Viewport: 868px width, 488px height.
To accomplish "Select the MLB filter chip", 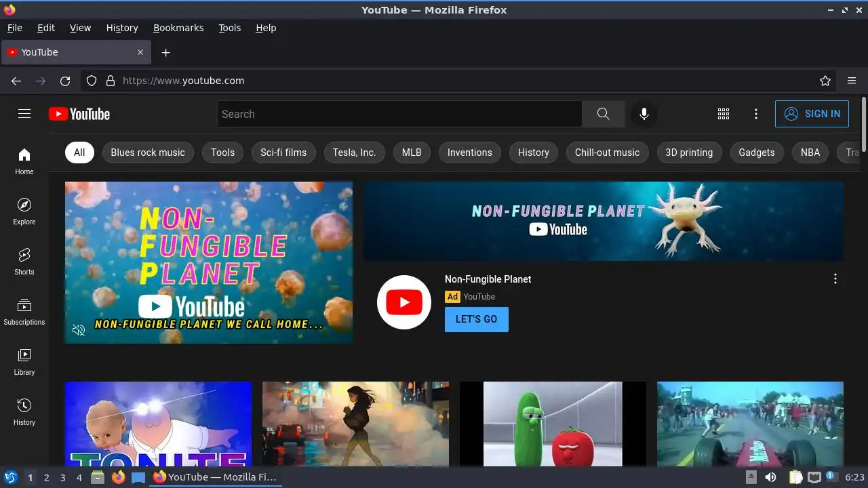I will tap(412, 152).
